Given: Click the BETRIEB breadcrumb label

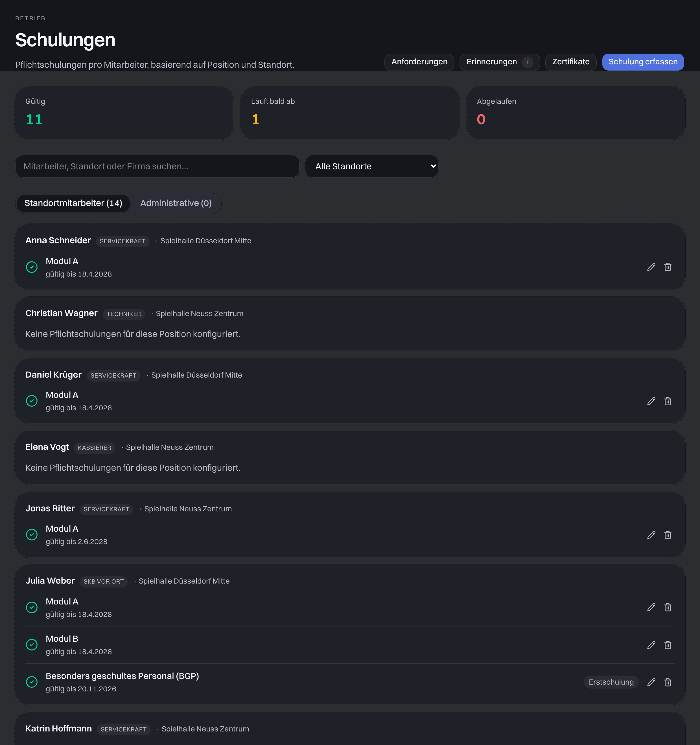Looking at the screenshot, I should coord(30,18).
